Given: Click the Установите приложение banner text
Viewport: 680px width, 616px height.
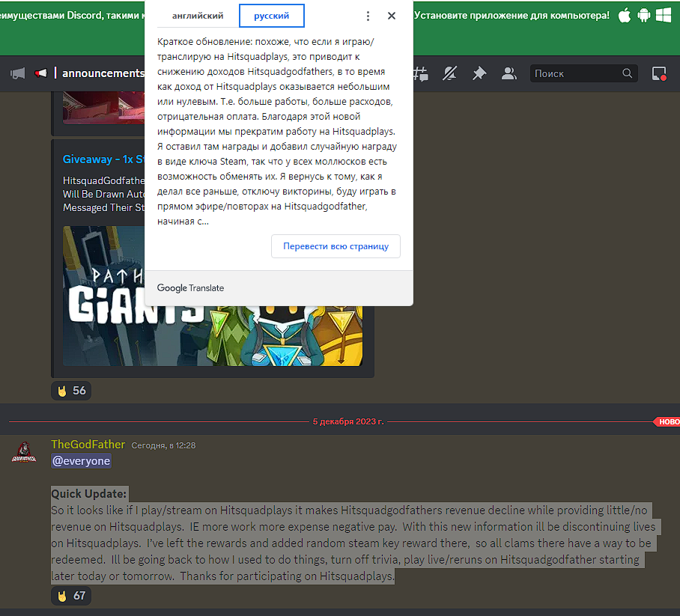Looking at the screenshot, I should pos(511,16).
